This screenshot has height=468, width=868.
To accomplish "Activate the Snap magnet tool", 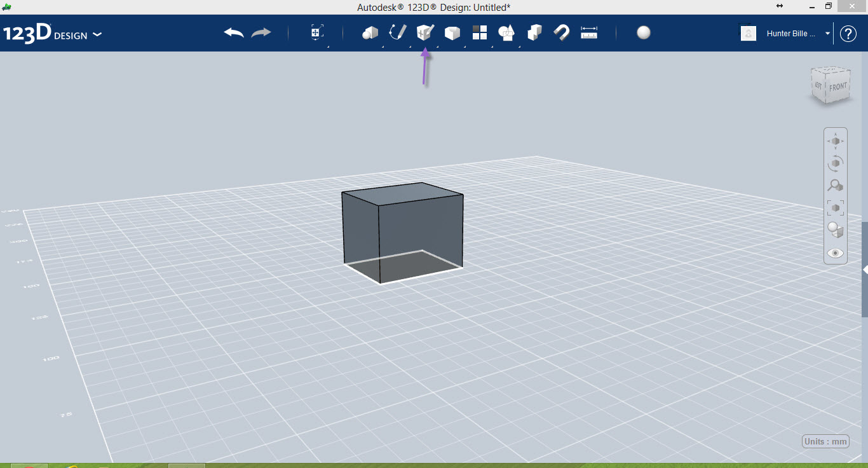I will click(x=561, y=32).
